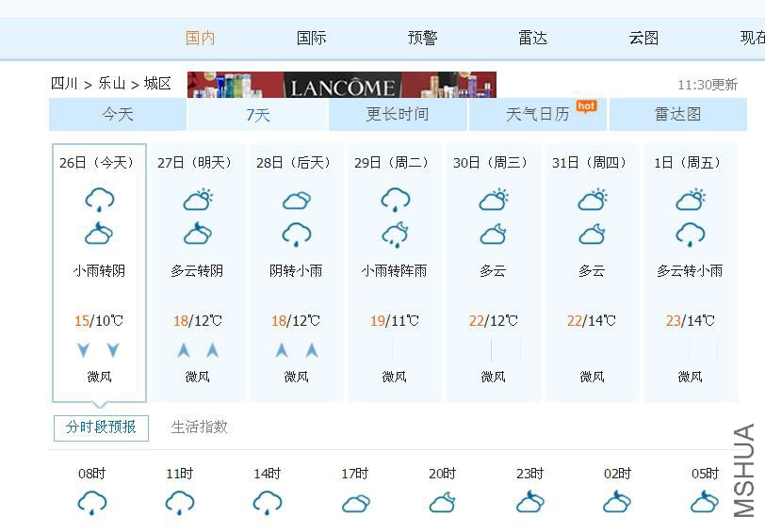Screen dimensions: 765x532
Task: Switch to the 今天 forecast tab
Action: tap(118, 114)
